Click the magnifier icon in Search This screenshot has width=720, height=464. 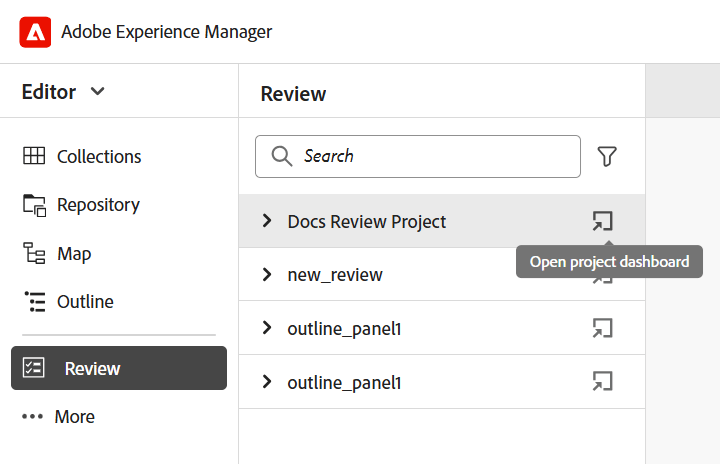(x=282, y=156)
